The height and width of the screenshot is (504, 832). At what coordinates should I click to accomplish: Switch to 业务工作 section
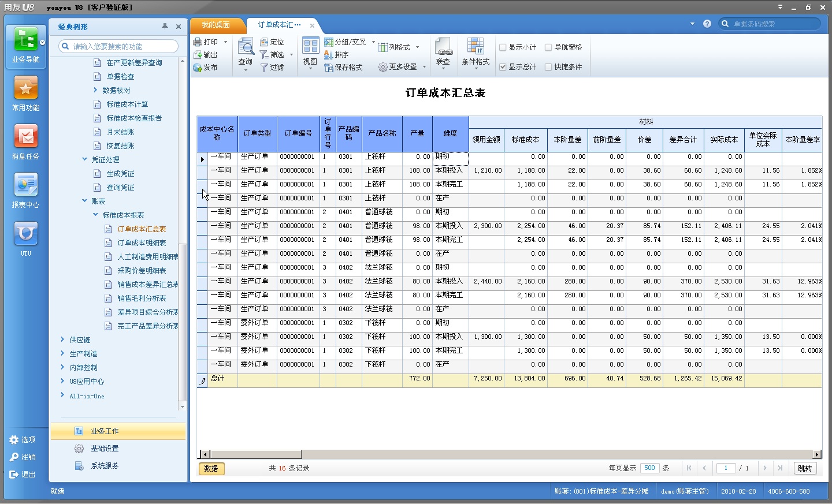(118, 431)
